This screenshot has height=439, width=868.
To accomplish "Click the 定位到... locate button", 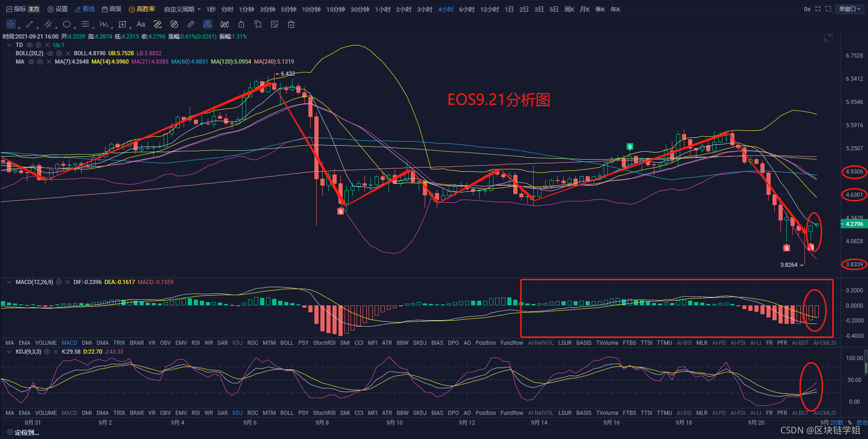I will (23, 433).
